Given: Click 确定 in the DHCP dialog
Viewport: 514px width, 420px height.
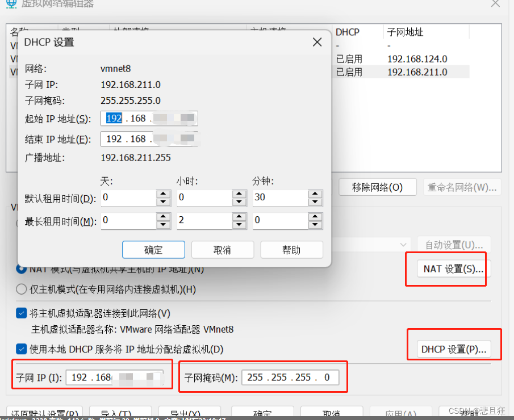Looking at the screenshot, I should pos(153,250).
